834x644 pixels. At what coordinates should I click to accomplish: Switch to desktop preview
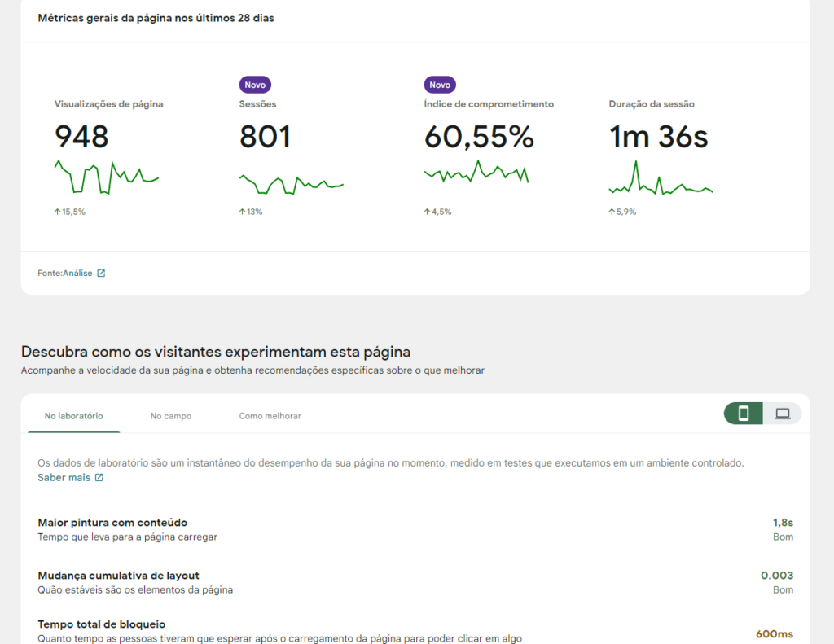[x=783, y=414]
